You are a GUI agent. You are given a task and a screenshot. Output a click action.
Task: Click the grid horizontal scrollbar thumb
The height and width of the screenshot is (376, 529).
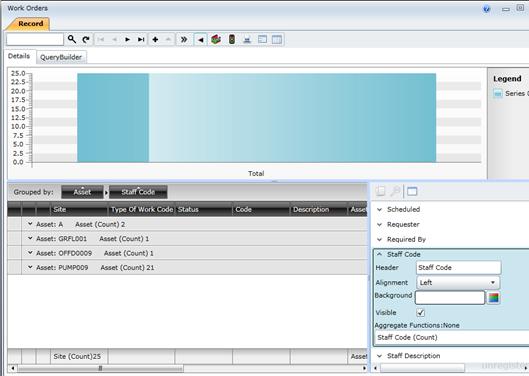click(100, 368)
